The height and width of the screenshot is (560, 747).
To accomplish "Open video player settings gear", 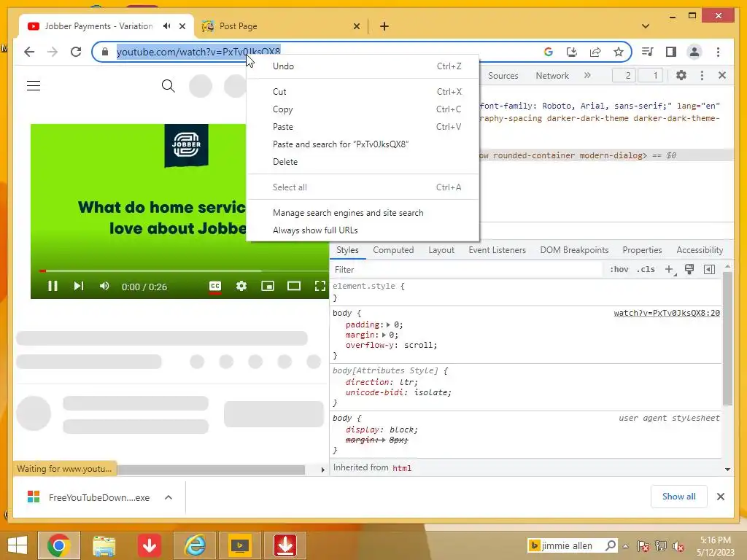I will point(241,286).
